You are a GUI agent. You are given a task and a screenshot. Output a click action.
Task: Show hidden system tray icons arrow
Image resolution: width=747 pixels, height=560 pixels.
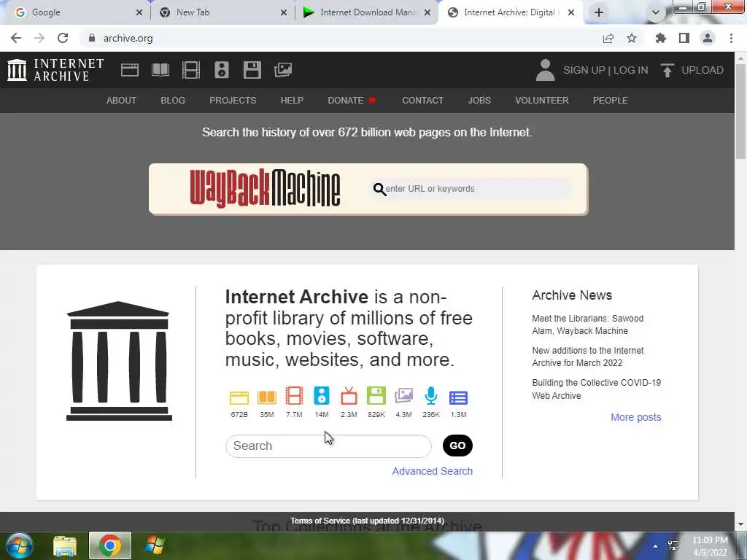[x=656, y=546]
